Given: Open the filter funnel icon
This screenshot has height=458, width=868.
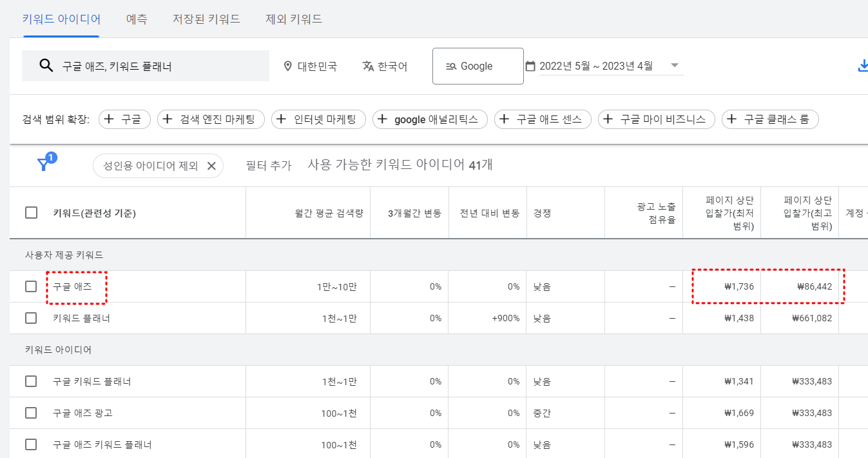Looking at the screenshot, I should click(x=44, y=164).
